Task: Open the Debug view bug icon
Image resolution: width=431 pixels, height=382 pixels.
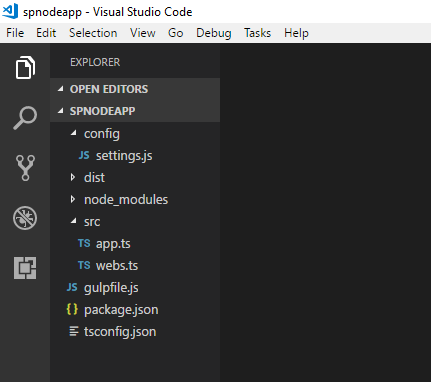Action: [25, 218]
